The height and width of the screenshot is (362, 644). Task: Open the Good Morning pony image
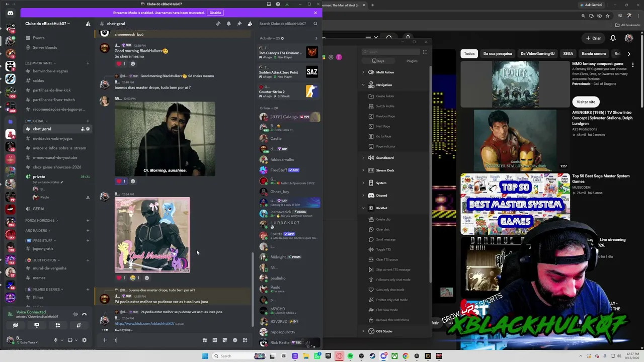click(x=152, y=235)
